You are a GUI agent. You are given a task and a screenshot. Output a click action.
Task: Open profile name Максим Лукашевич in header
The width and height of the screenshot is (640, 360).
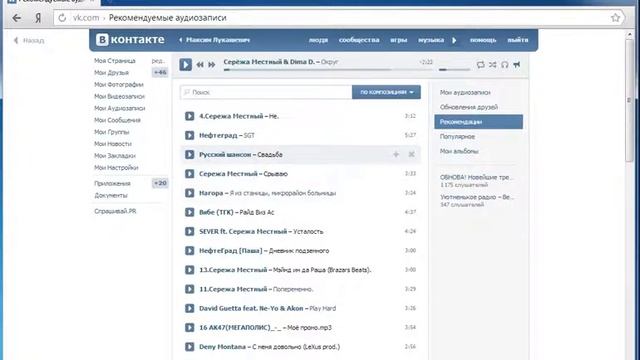click(218, 40)
